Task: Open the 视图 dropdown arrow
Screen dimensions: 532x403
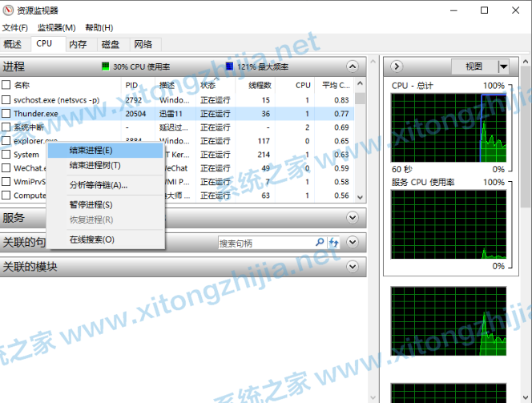Action: pos(503,66)
